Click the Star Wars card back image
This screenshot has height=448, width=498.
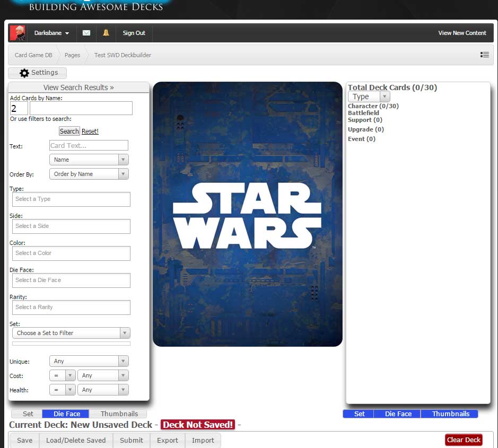pyautogui.click(x=248, y=214)
